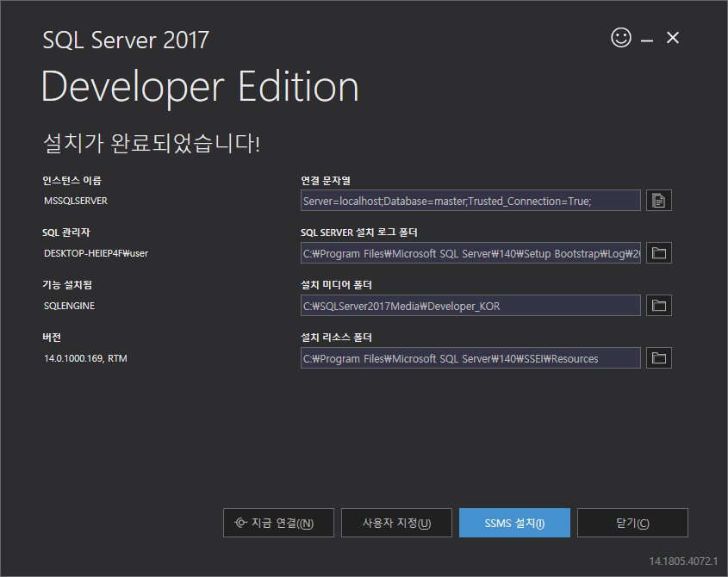Click the DESKTOP-HEIEP4F\user administrator text
Screen dimensions: 728x577
coord(96,253)
